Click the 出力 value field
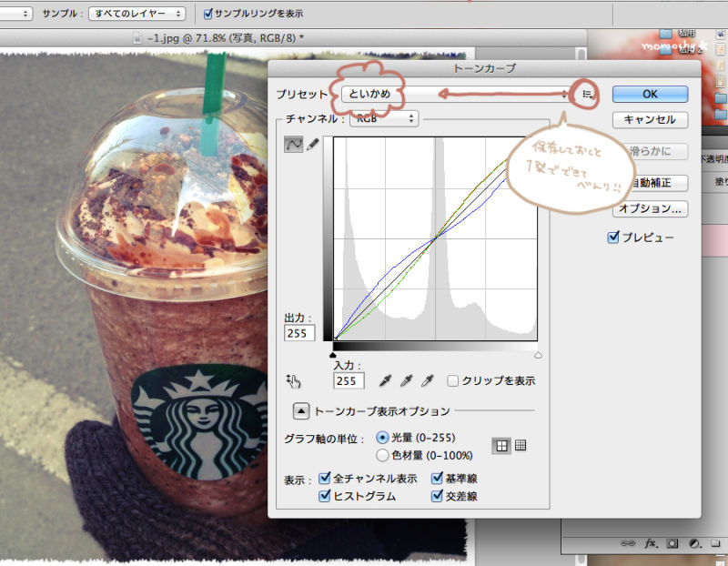Viewport: 728px width, 566px height. pos(299,333)
